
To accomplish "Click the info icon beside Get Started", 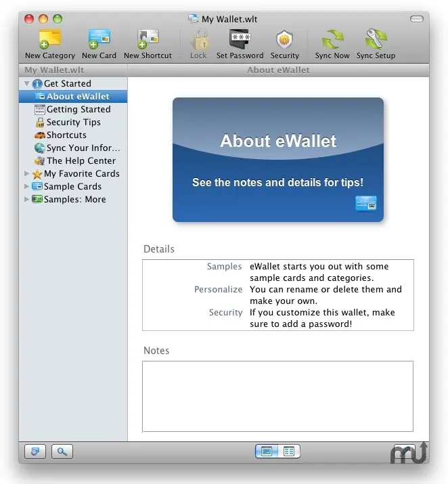I will click(x=37, y=84).
